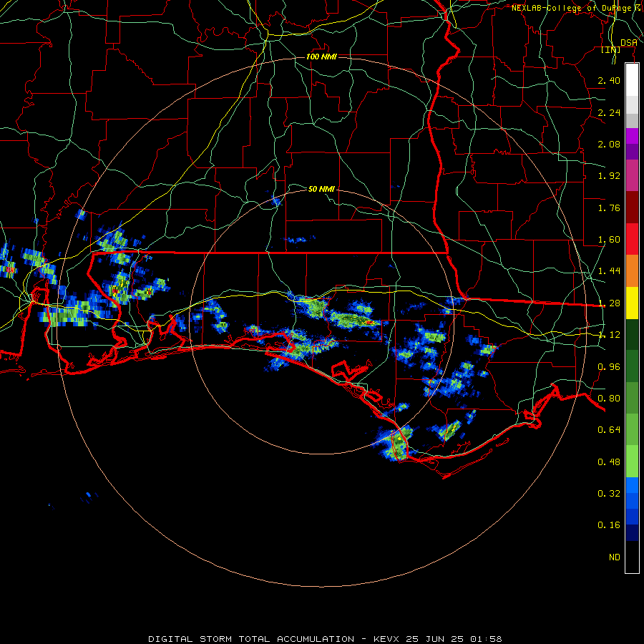
Task: Click "DIGITAL STORM TOTAL ACCUMULATION" title text
Action: 251,639
